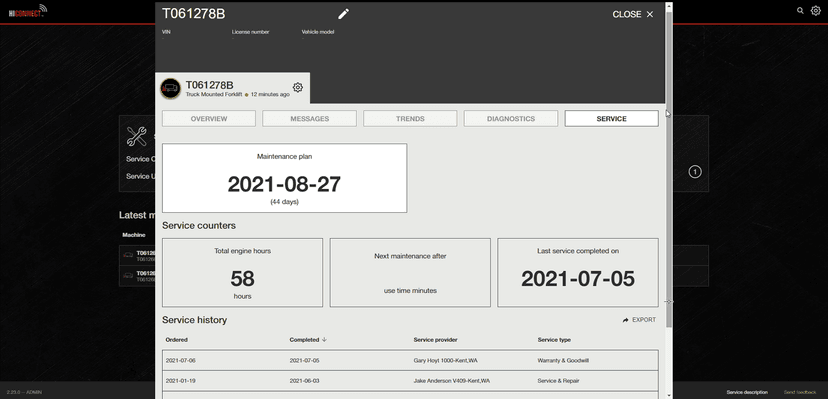Click the truck mounted forklift avatar thumbnail
828x399 pixels.
coord(171,89)
